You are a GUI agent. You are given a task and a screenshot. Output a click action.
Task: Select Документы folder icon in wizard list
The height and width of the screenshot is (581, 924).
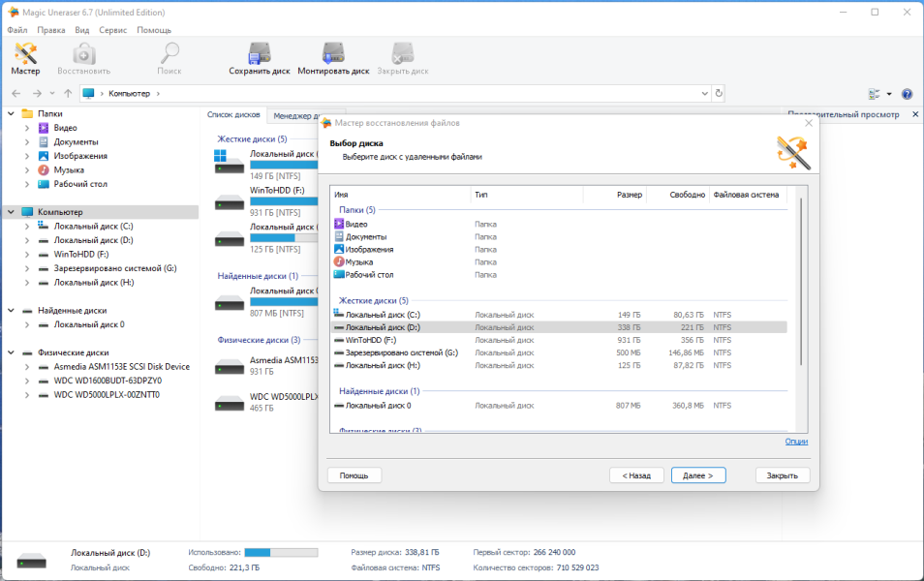coord(339,236)
